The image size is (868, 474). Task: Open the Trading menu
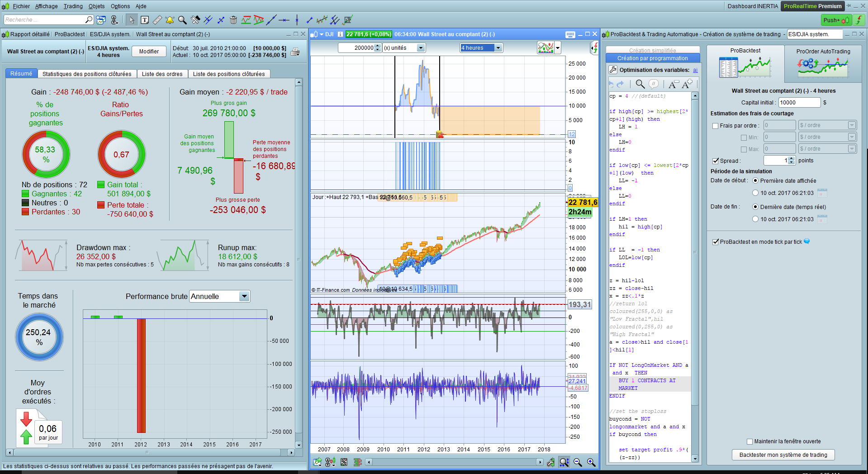73,6
